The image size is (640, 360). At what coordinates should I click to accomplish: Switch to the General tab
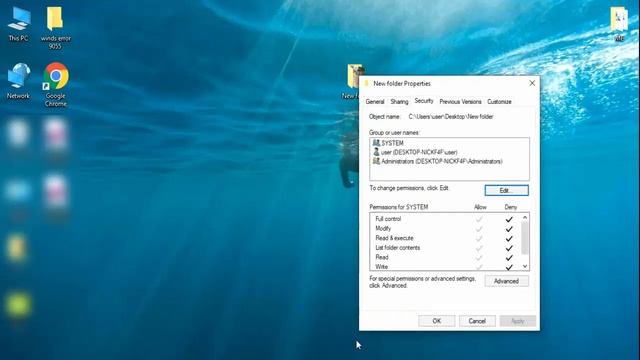(x=375, y=102)
